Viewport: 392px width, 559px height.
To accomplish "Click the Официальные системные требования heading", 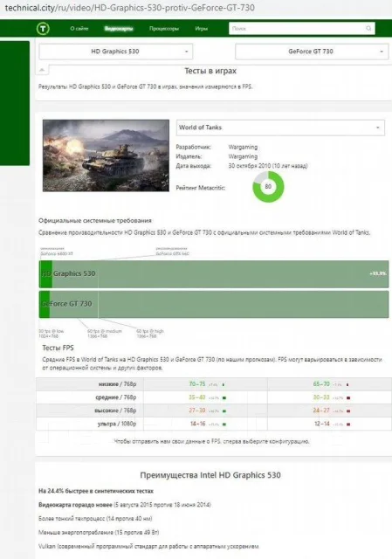I will point(95,221).
